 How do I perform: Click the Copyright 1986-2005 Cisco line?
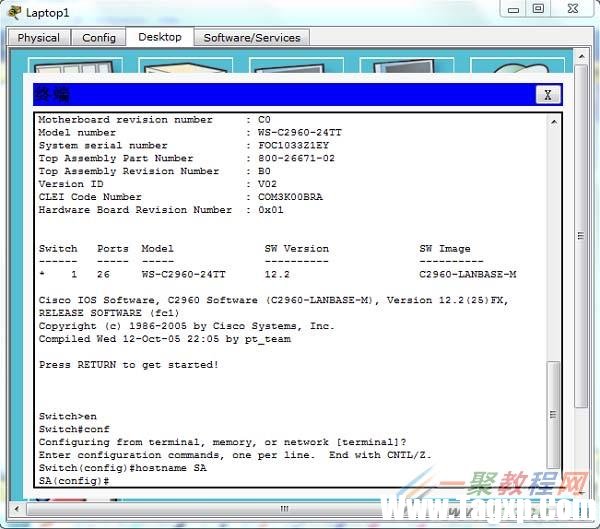click(186, 326)
